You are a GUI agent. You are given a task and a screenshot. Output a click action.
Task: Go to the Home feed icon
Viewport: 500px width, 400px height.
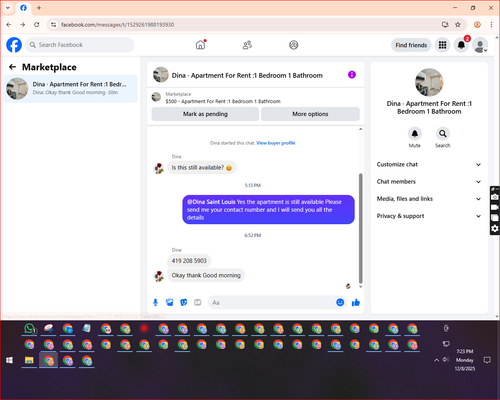click(201, 45)
